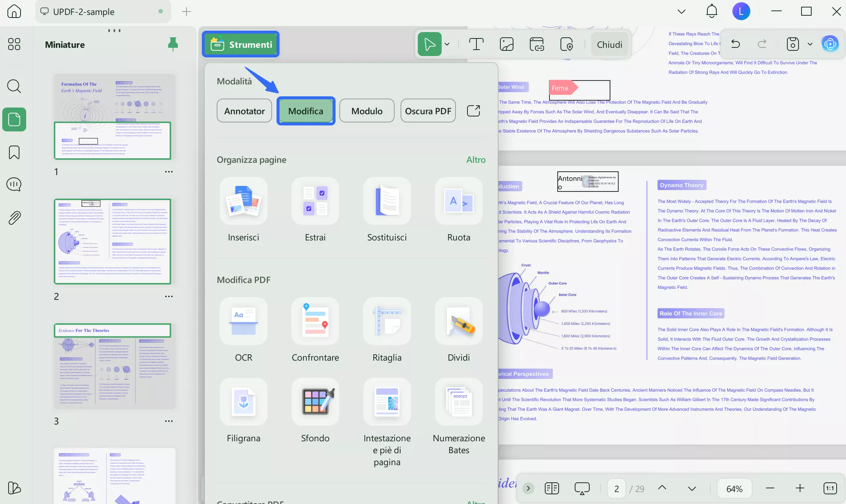The image size is (846, 504).
Task: Open the UPDF AI assistant icon
Action: click(830, 44)
